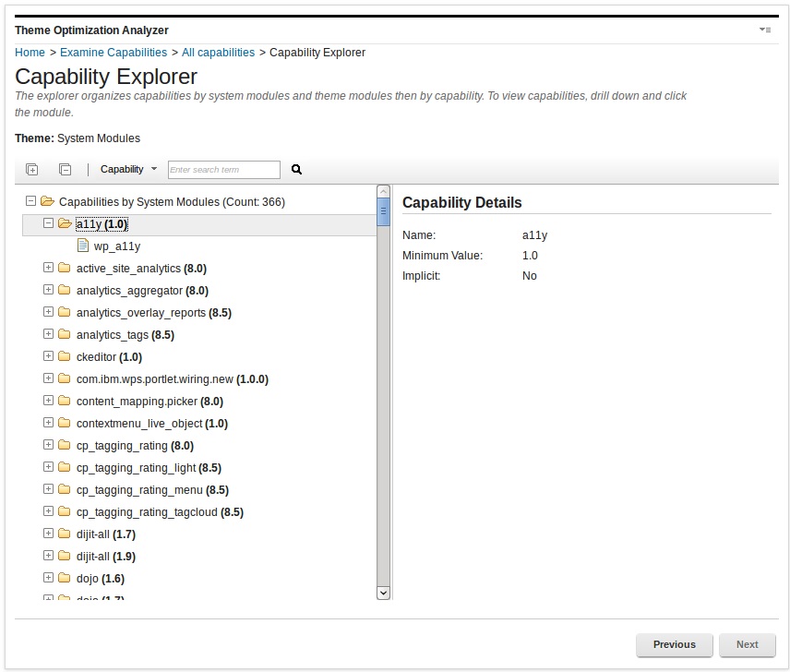Open the Capability search type dropdown
This screenshot has height=672, width=790.
coord(128,169)
